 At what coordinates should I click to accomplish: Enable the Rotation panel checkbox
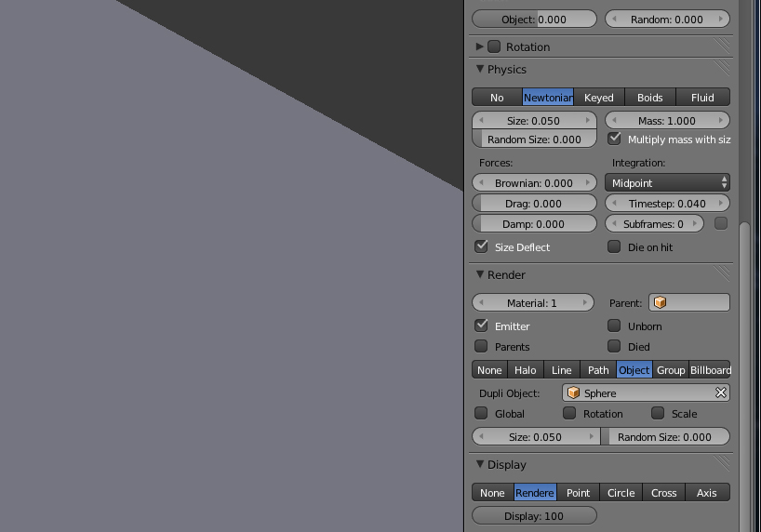494,47
